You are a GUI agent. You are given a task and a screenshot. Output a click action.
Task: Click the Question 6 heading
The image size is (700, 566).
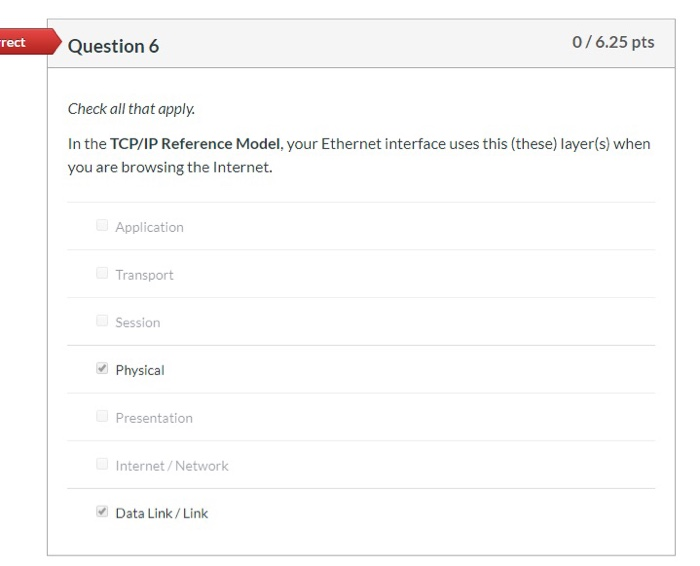coord(113,46)
